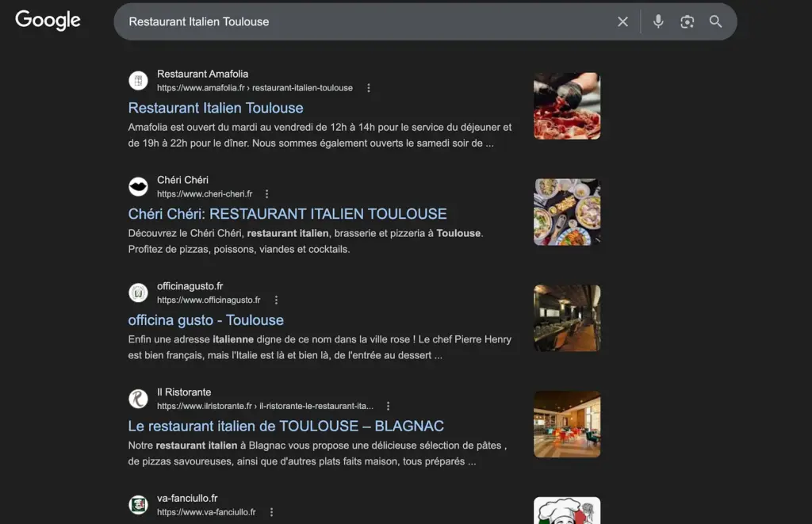Open more options for the officinagusto.fr result
Image resolution: width=812 pixels, height=524 pixels.
[x=276, y=300]
